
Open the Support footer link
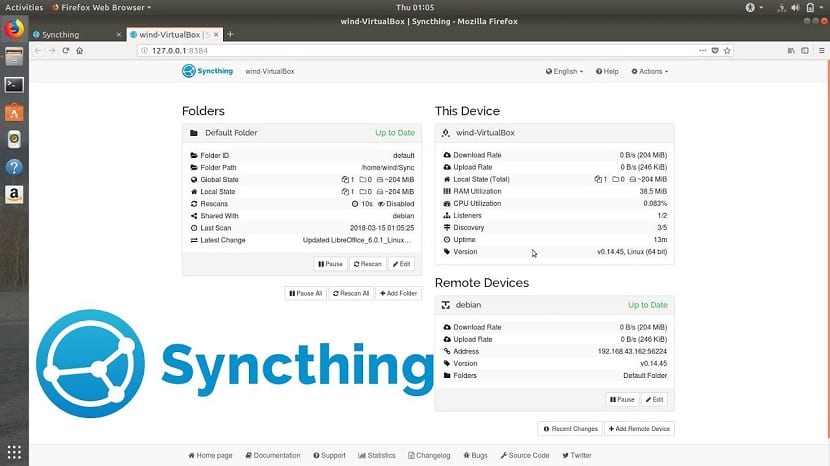point(329,455)
